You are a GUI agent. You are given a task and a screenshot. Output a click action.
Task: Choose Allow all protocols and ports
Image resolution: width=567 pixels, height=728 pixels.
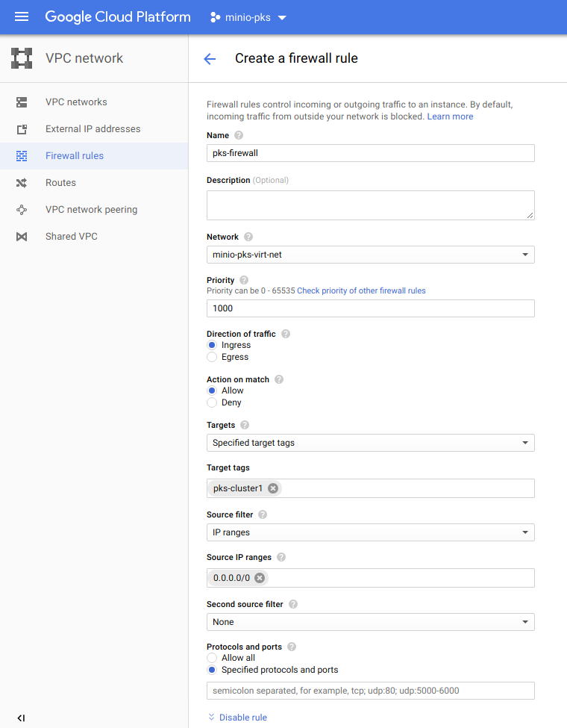click(x=212, y=659)
